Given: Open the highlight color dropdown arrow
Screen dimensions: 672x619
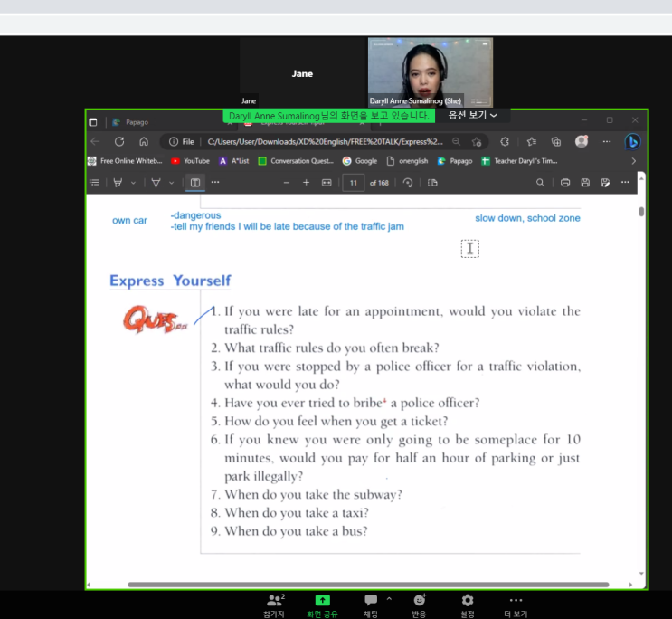Looking at the screenshot, I should click(x=133, y=183).
